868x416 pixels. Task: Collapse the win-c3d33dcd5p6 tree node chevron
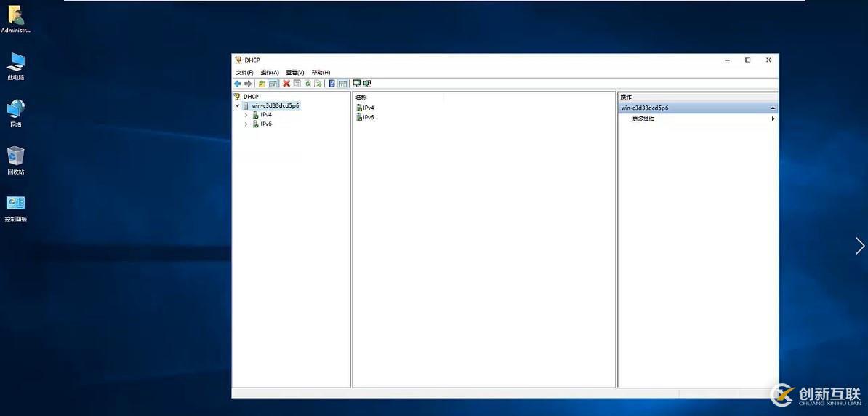[x=238, y=105]
